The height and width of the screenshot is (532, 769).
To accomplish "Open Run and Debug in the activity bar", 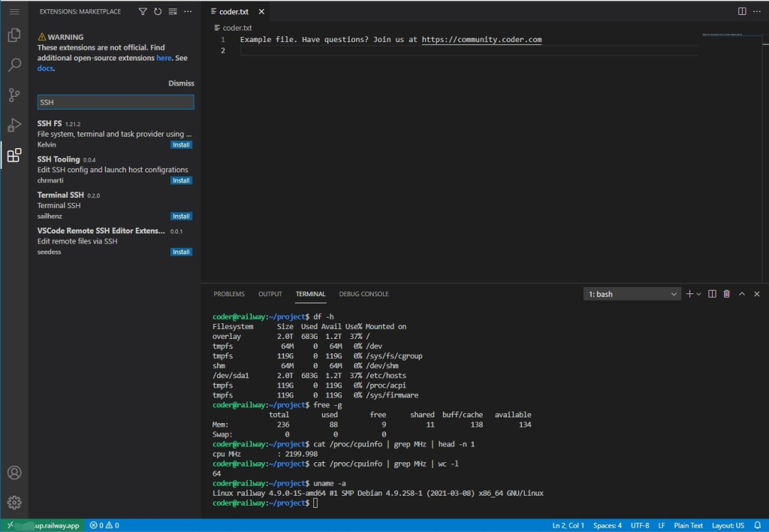I will point(14,125).
